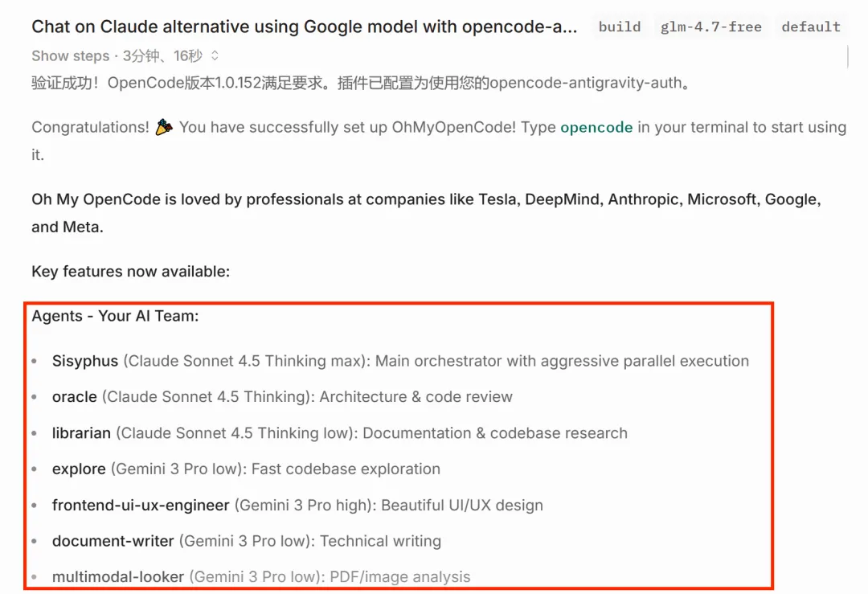Open the glm-4.7-free model tag

pyautogui.click(x=710, y=27)
